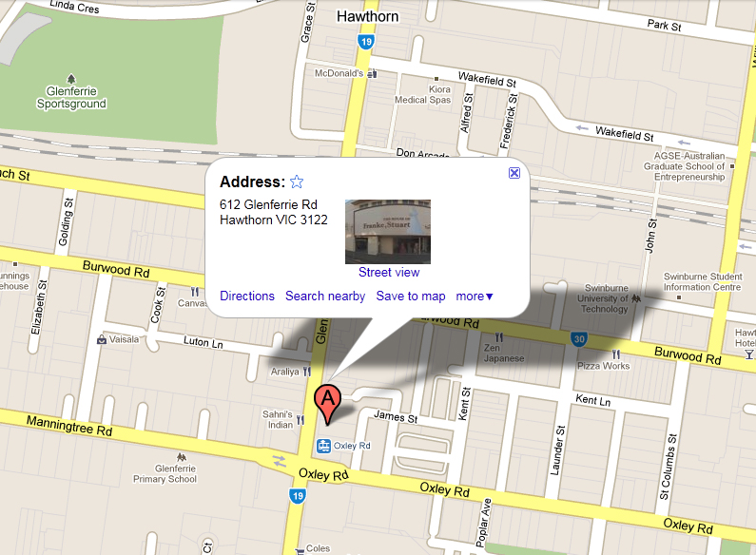The height and width of the screenshot is (555, 756).
Task: Click the Canvas restaurant icon
Action: click(x=195, y=292)
